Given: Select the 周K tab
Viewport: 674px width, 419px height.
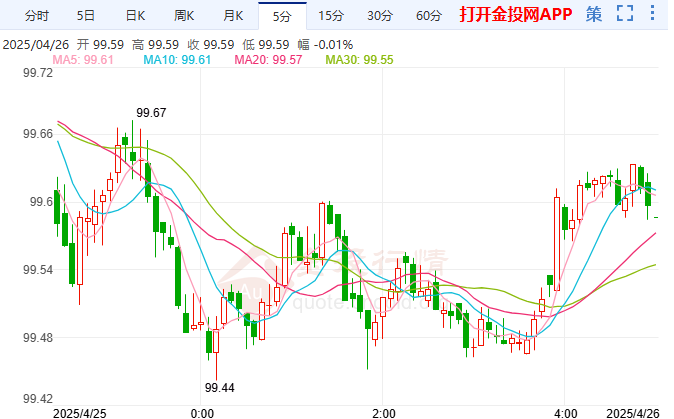Looking at the screenshot, I should coord(184,16).
